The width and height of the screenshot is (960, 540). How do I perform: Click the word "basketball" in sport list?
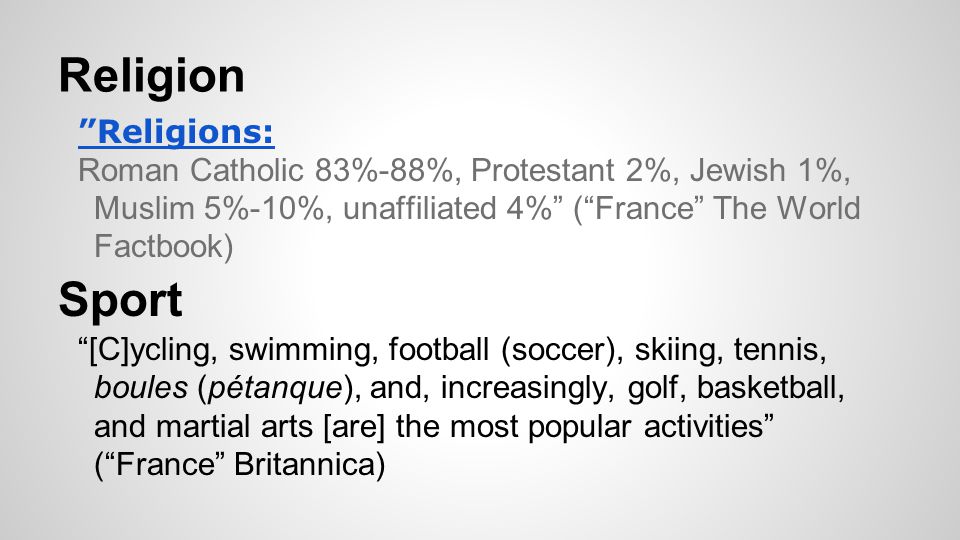770,388
